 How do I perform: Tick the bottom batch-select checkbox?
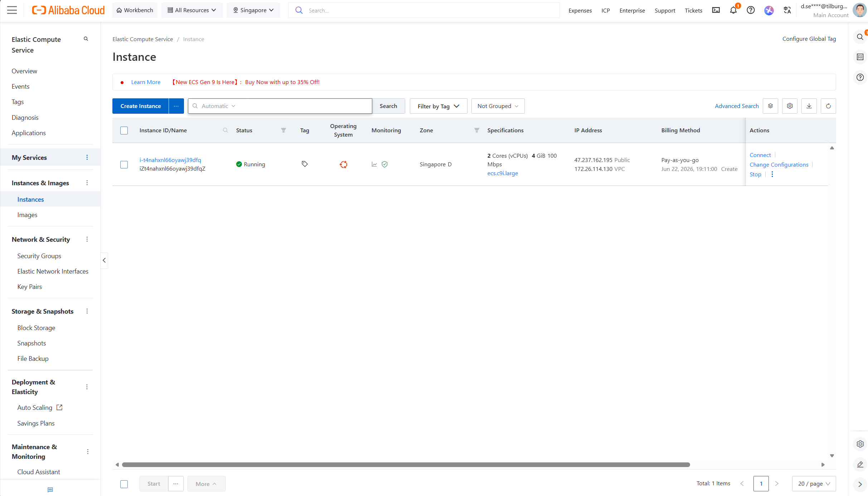click(x=124, y=484)
